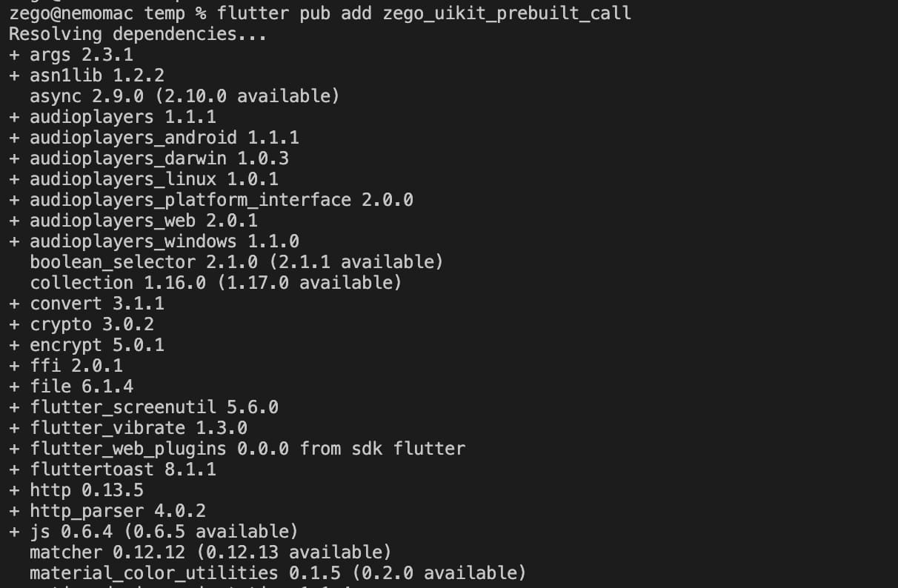Screen dimensions: 898x588
Task: Click the audioplayers 1.1.1 entry
Action: coord(113,117)
